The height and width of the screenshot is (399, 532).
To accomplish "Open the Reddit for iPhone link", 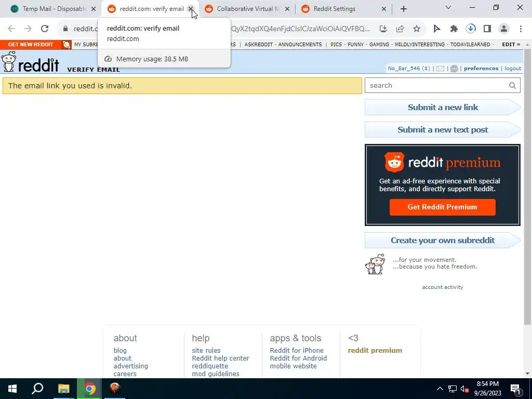I will pyautogui.click(x=297, y=351).
